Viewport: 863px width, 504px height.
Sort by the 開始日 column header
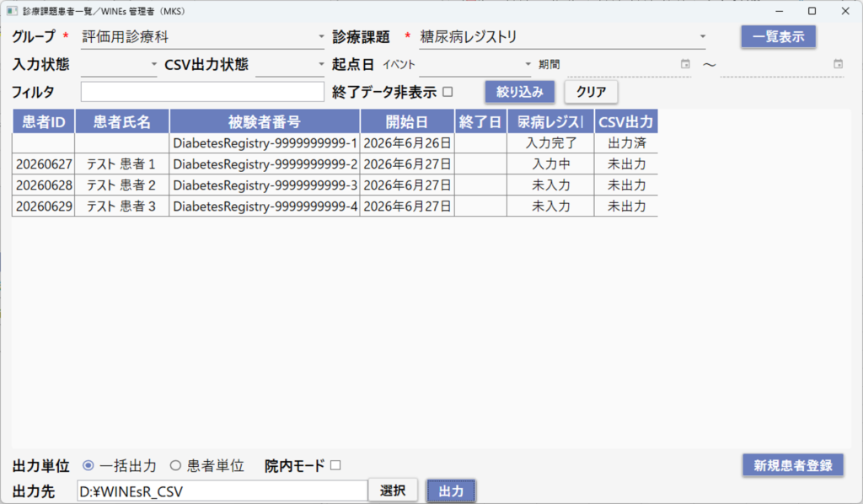407,121
